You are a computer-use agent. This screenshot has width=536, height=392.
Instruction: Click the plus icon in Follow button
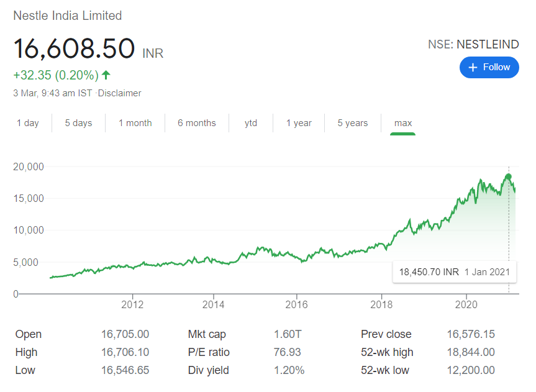point(473,67)
